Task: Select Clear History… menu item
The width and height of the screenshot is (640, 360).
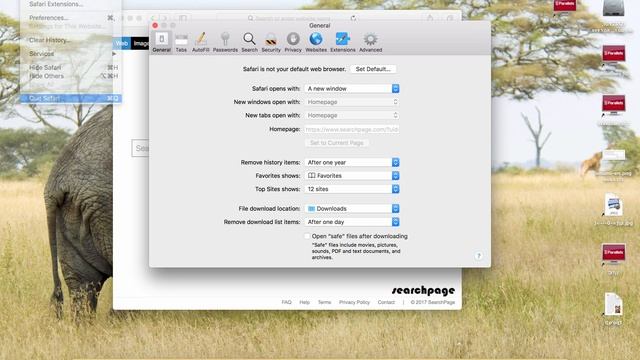Action: 71,40
